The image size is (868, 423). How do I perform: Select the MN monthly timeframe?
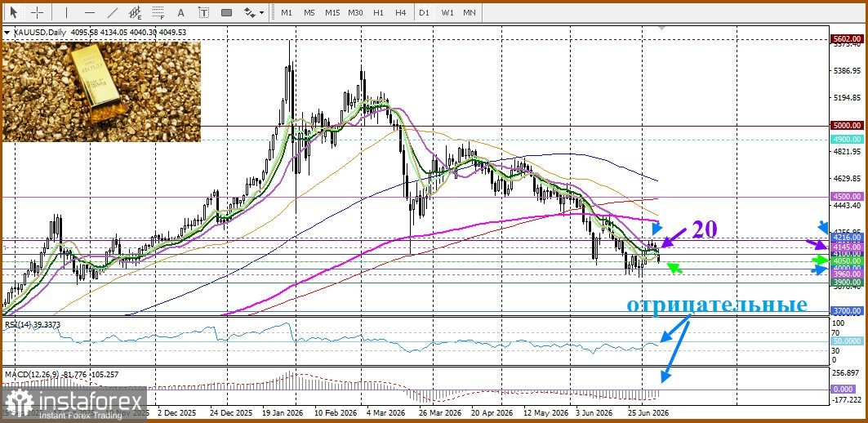[470, 12]
